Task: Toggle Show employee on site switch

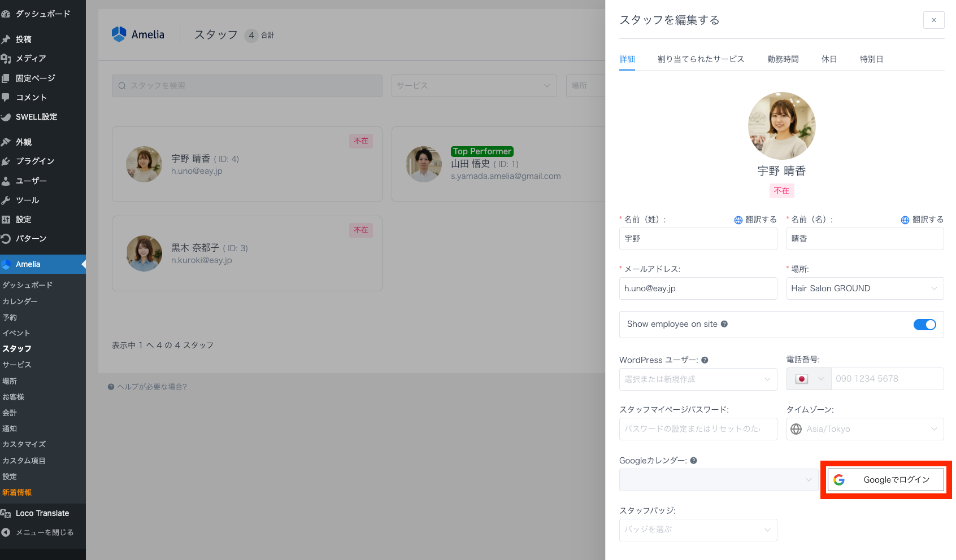Action: 924,325
